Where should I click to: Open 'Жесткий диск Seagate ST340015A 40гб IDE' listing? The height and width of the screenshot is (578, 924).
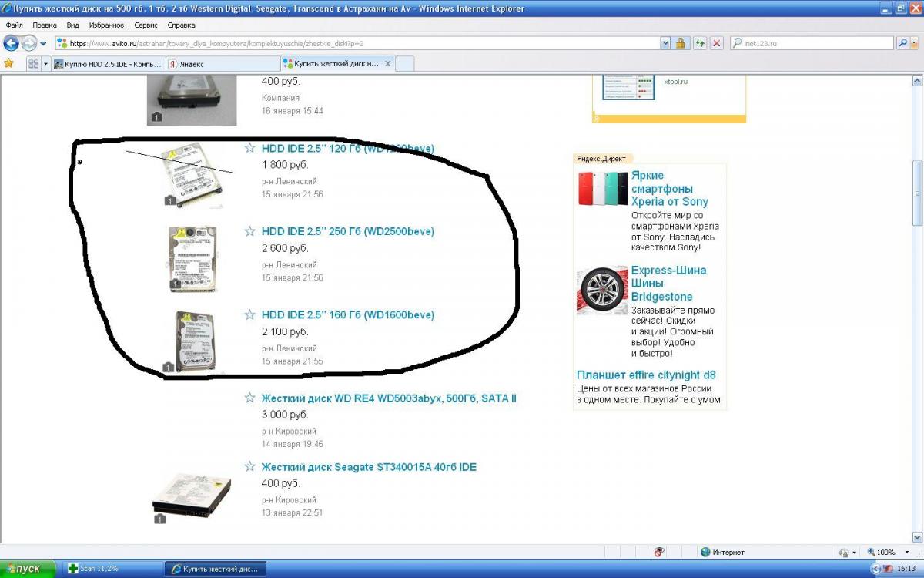[369, 467]
